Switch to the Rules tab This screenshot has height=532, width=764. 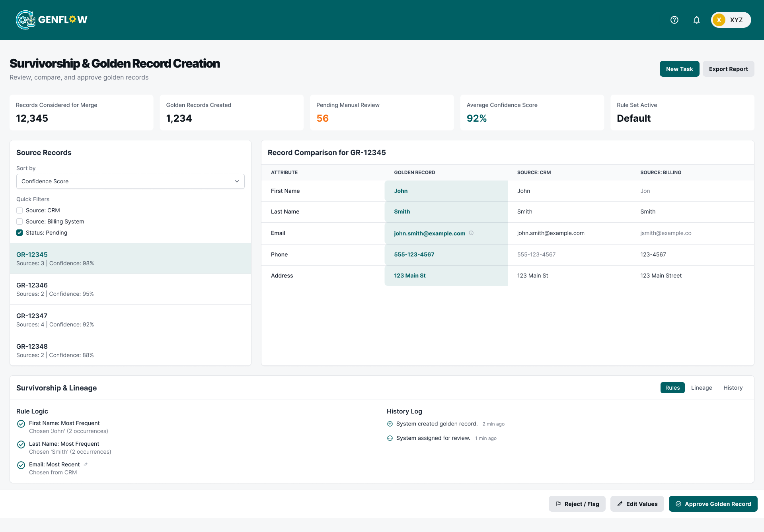672,388
